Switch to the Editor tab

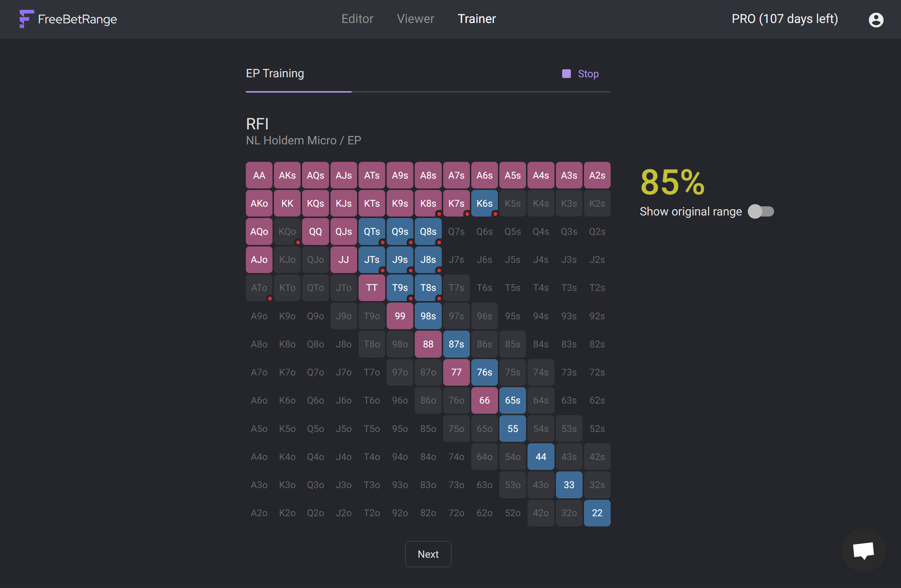coord(357,19)
